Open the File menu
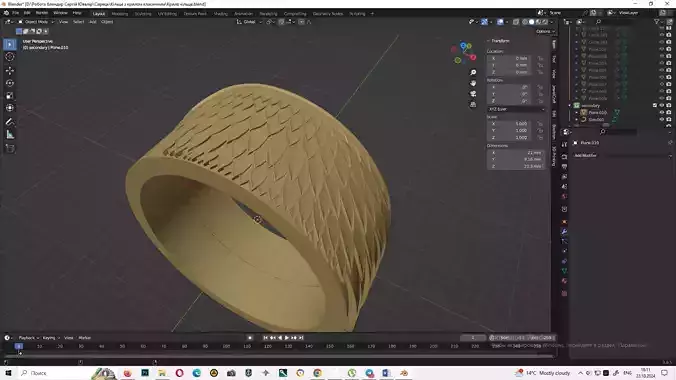 [16, 13]
